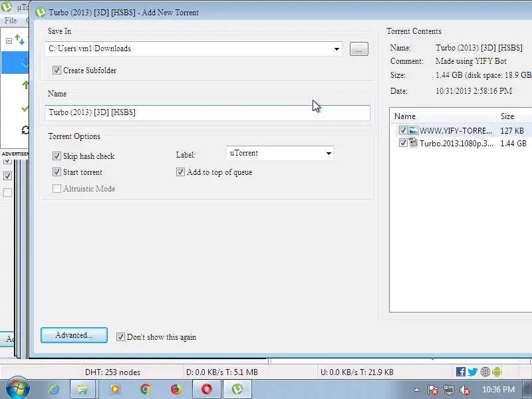The width and height of the screenshot is (532, 399).
Task: Click the uTorrent logo in dialog title bar
Action: [41, 12]
